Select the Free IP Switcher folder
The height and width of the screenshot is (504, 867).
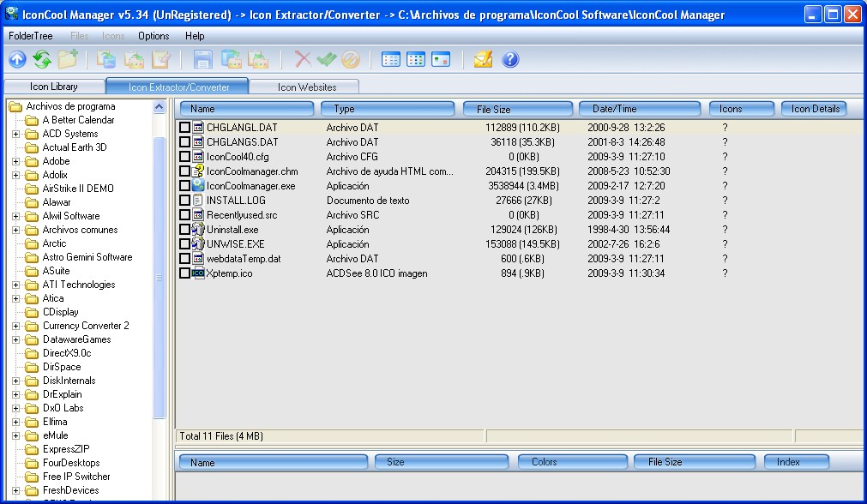76,477
